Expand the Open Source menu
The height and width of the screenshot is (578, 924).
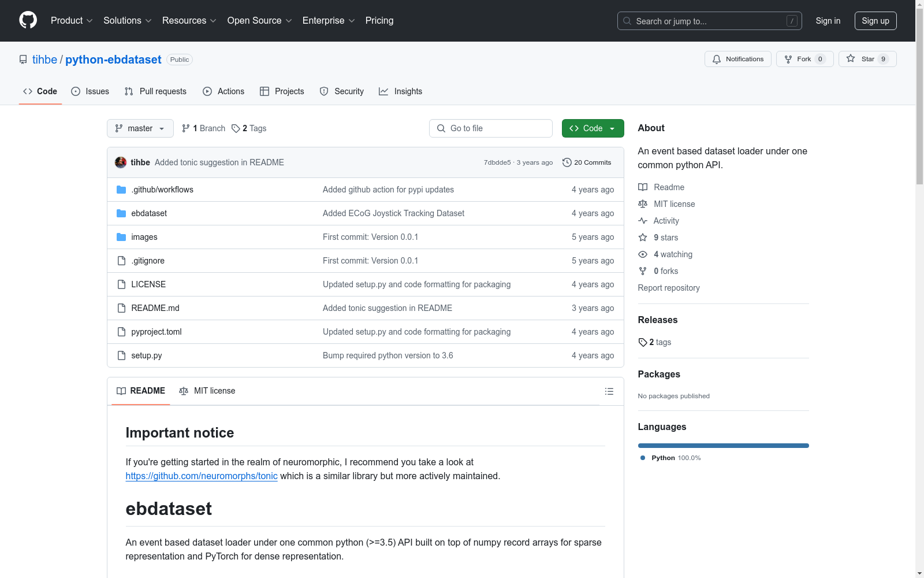(x=260, y=20)
